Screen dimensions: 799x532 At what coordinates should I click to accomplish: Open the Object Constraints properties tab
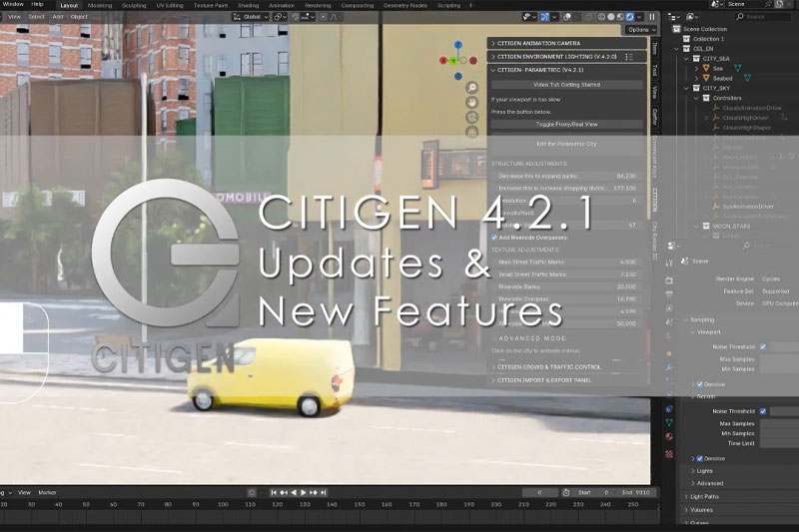point(669,409)
